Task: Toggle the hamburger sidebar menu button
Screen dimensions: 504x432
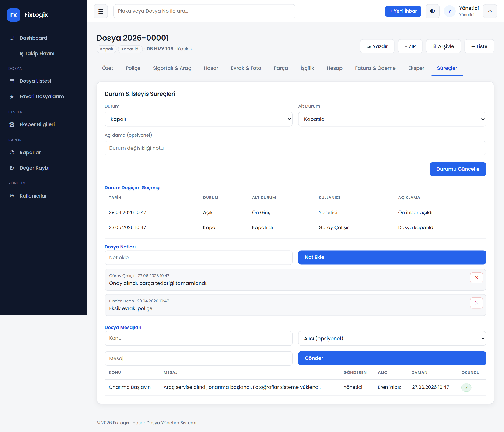Action: (x=101, y=11)
